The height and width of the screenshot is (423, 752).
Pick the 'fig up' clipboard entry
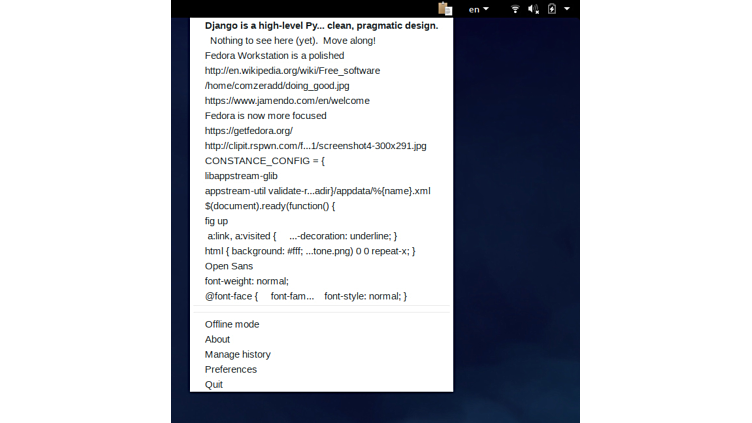click(x=216, y=220)
